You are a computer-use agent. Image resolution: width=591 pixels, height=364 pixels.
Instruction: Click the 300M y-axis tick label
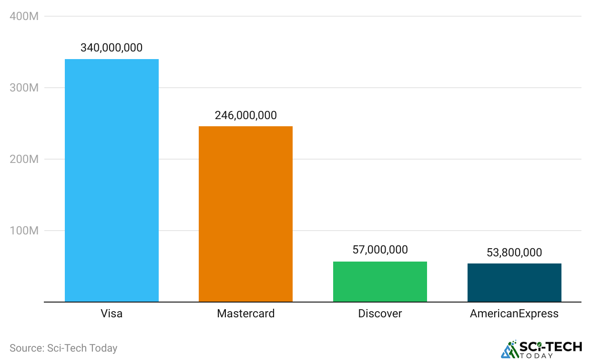(24, 88)
